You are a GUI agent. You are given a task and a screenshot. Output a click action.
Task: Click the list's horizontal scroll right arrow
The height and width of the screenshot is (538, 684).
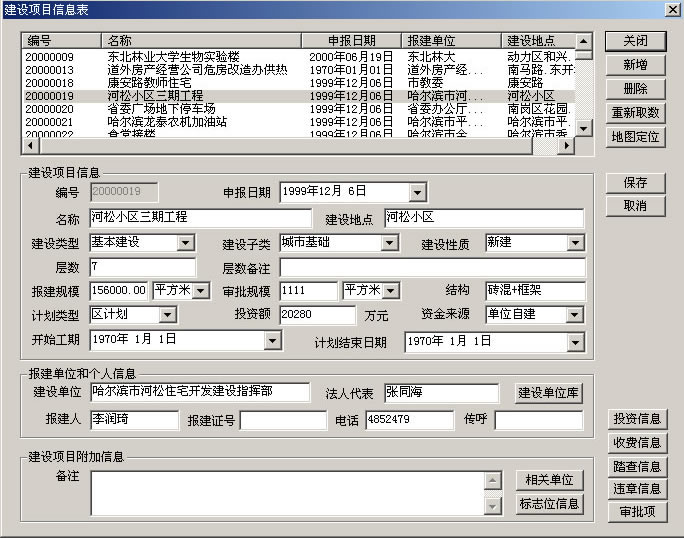566,145
